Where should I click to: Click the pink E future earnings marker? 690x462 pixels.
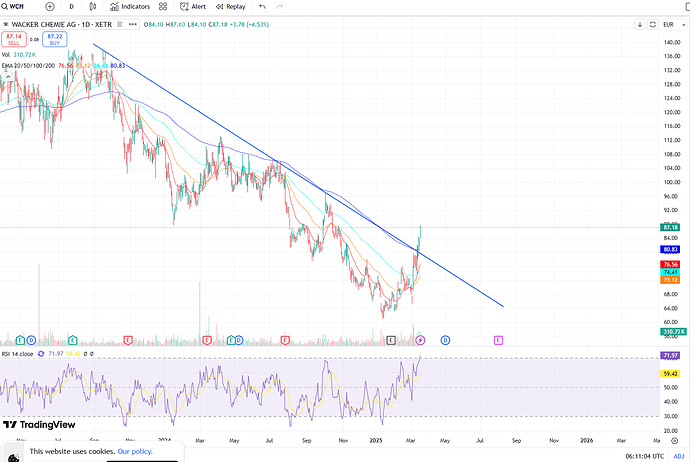[x=498, y=340]
